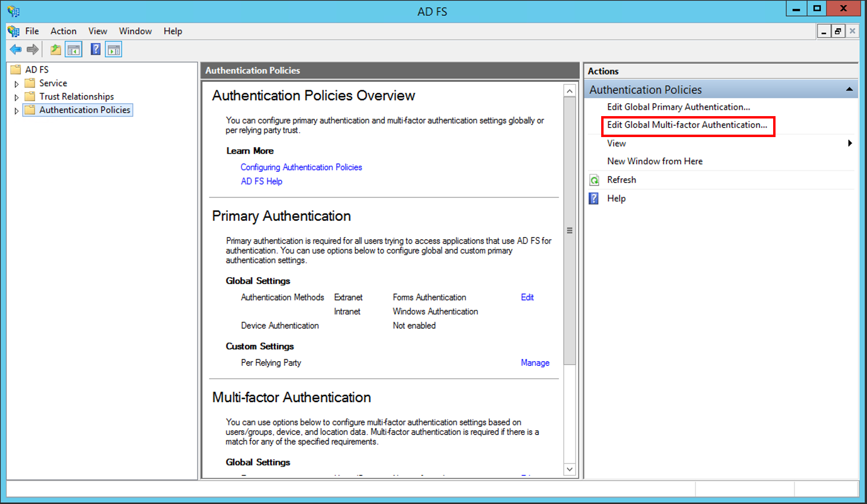
Task: Restore the inner MMC child window
Action: point(838,31)
